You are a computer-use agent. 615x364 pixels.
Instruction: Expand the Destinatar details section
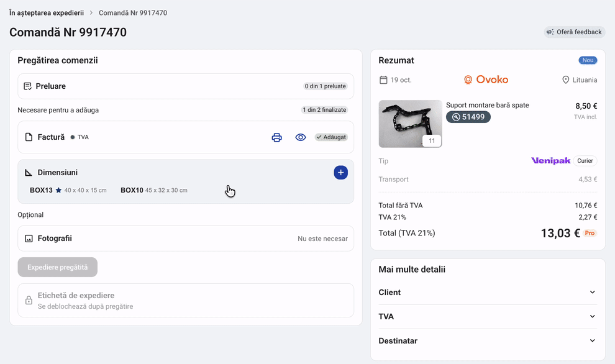point(488,341)
